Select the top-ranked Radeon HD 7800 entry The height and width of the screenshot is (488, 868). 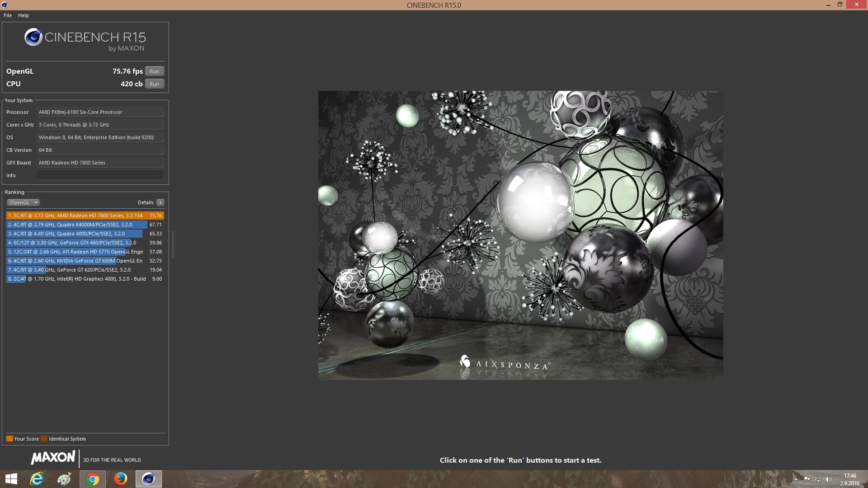(x=77, y=216)
